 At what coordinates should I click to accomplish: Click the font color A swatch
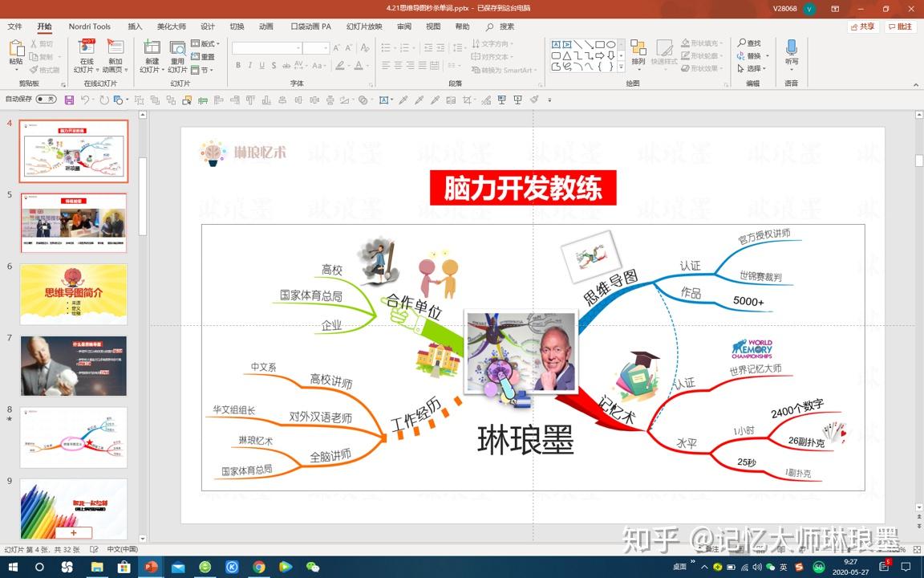[x=359, y=66]
